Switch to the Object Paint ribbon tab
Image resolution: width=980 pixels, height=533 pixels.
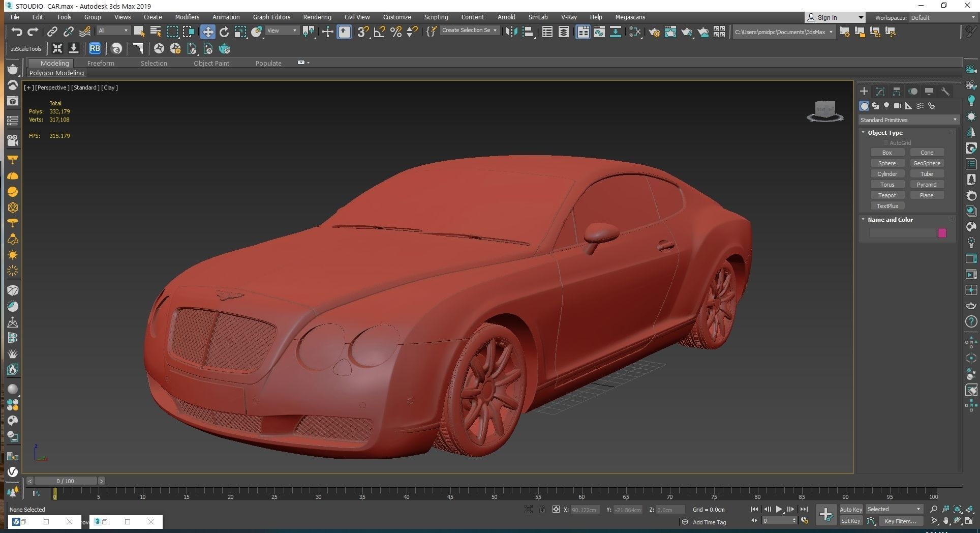pyautogui.click(x=211, y=63)
